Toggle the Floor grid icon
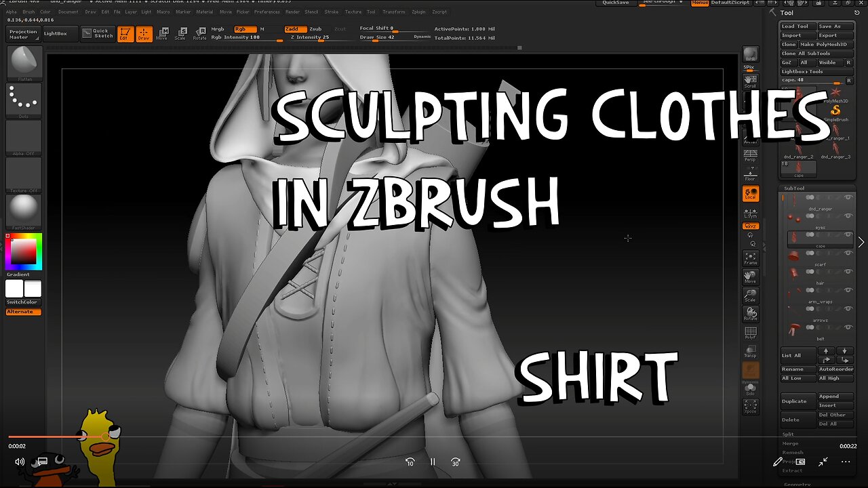 [750, 174]
